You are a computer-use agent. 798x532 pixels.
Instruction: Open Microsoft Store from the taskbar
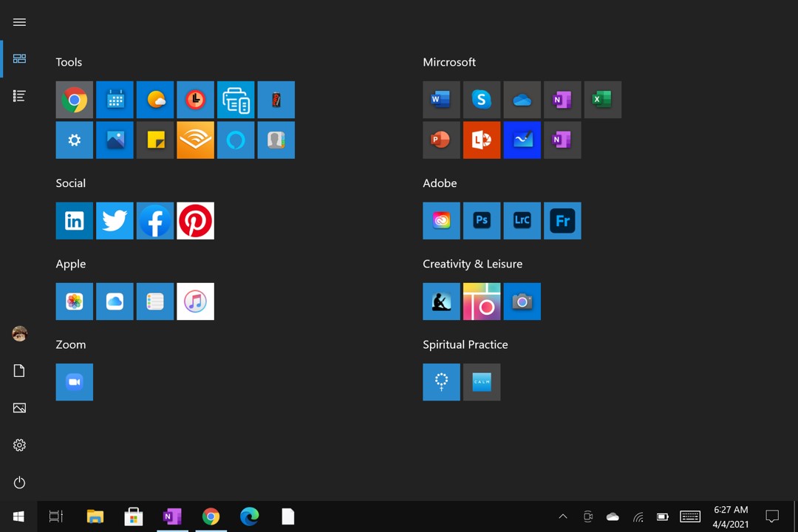pyautogui.click(x=133, y=516)
